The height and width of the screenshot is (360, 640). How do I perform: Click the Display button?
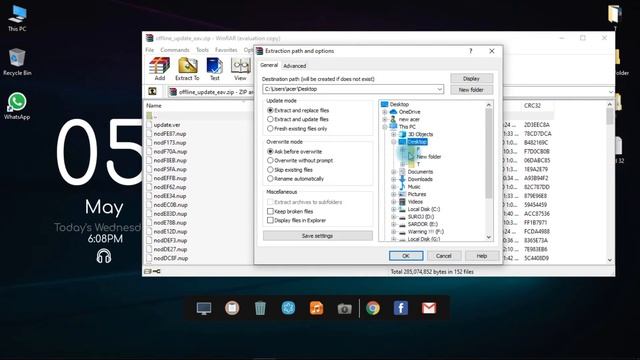[x=471, y=78]
